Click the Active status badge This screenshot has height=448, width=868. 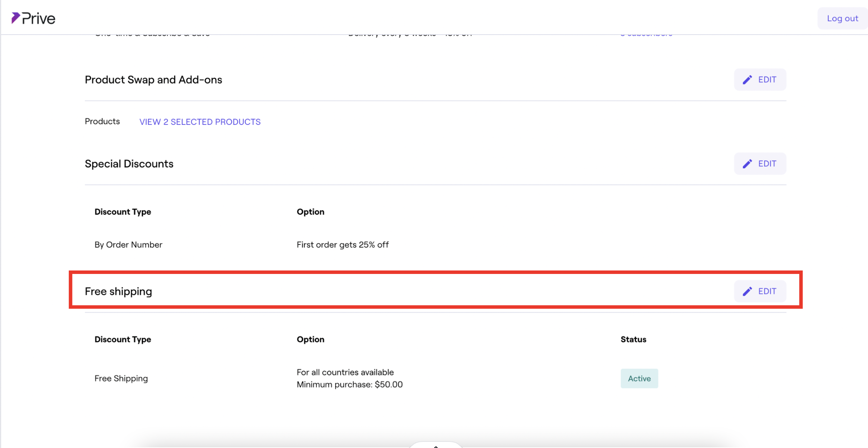click(639, 378)
